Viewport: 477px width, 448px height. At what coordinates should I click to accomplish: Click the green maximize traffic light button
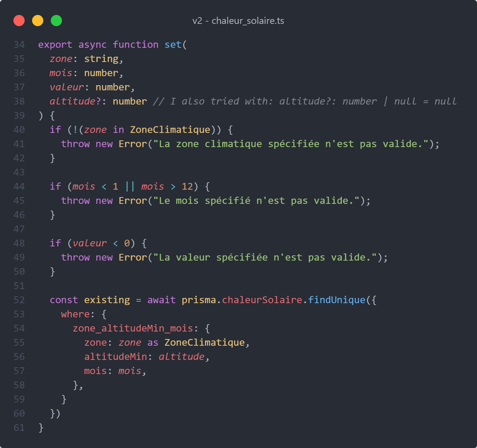click(x=56, y=21)
